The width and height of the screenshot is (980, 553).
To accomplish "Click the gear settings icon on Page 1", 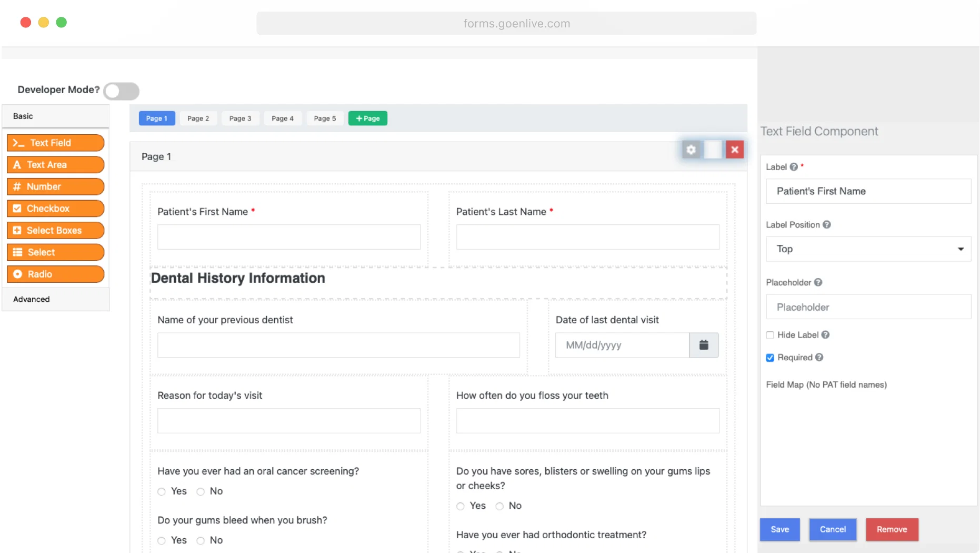I will pyautogui.click(x=691, y=150).
